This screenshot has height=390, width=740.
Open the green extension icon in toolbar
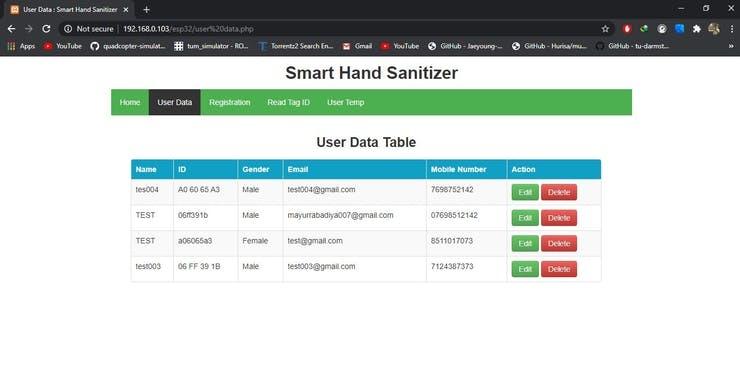(644, 29)
